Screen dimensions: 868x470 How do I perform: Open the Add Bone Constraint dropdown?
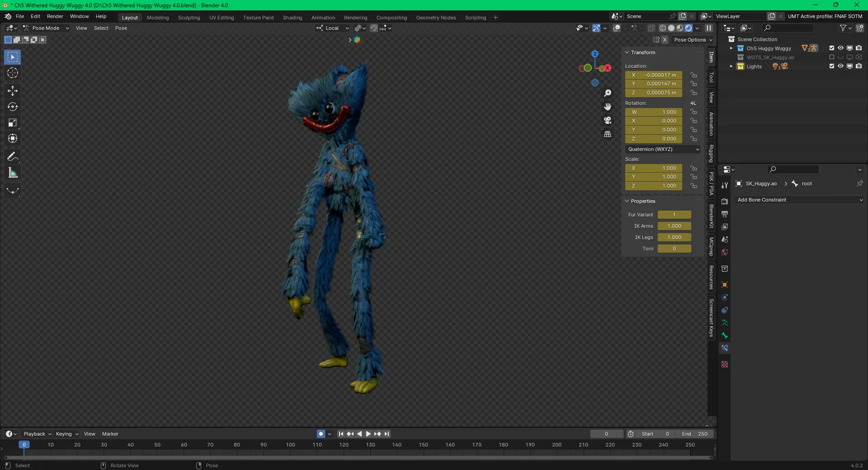click(x=799, y=200)
